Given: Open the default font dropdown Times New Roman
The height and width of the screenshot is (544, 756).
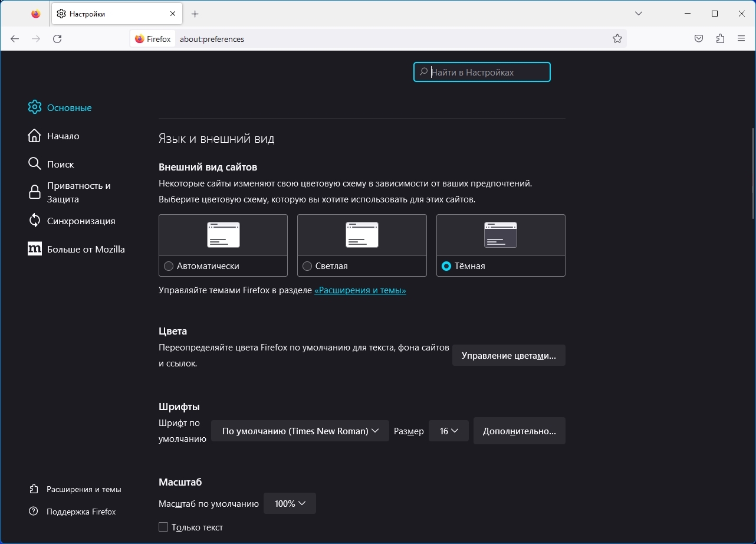Looking at the screenshot, I should pyautogui.click(x=300, y=431).
